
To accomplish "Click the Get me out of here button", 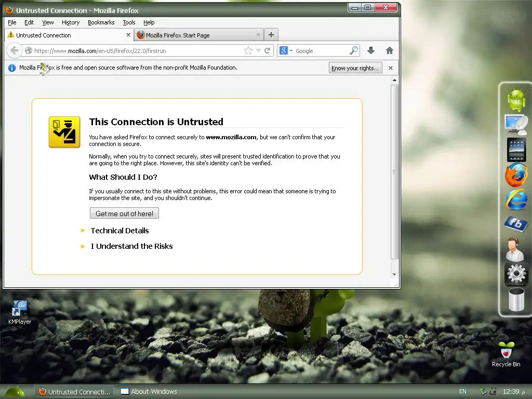I will 124,214.
